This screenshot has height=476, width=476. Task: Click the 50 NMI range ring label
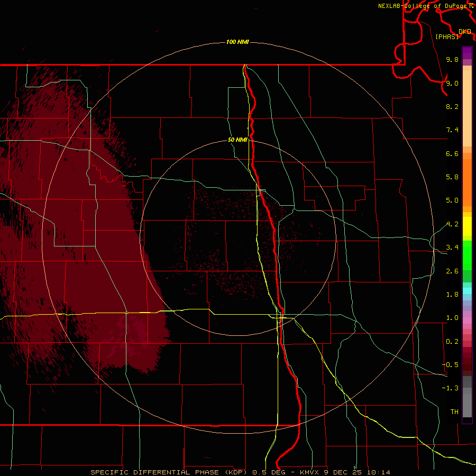click(237, 140)
